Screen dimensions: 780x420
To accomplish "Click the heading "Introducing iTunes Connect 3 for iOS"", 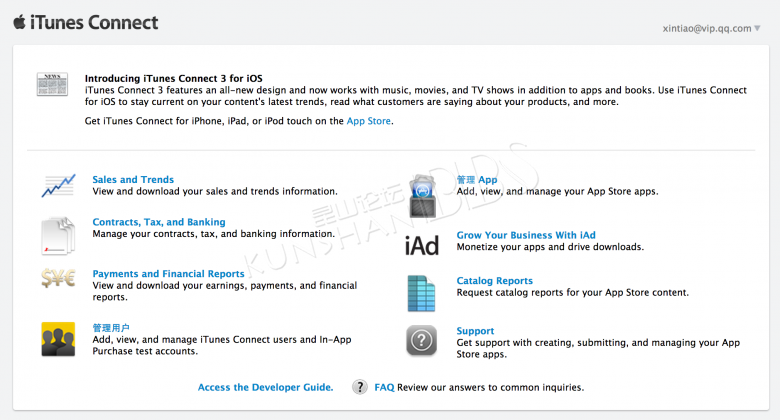I will [x=174, y=78].
